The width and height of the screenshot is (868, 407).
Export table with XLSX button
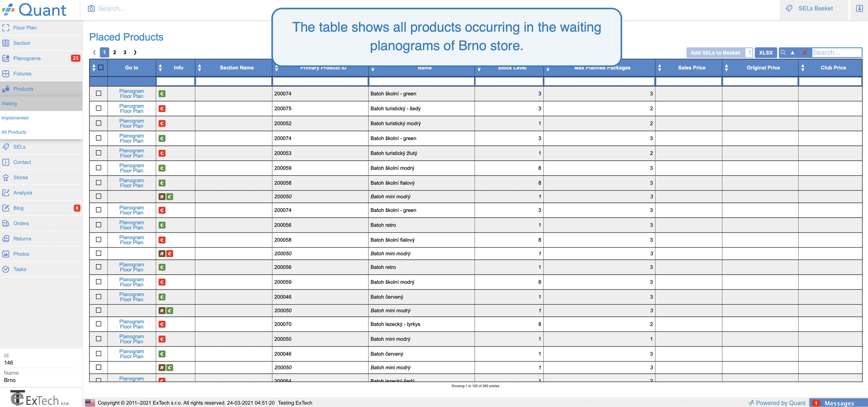tap(766, 53)
